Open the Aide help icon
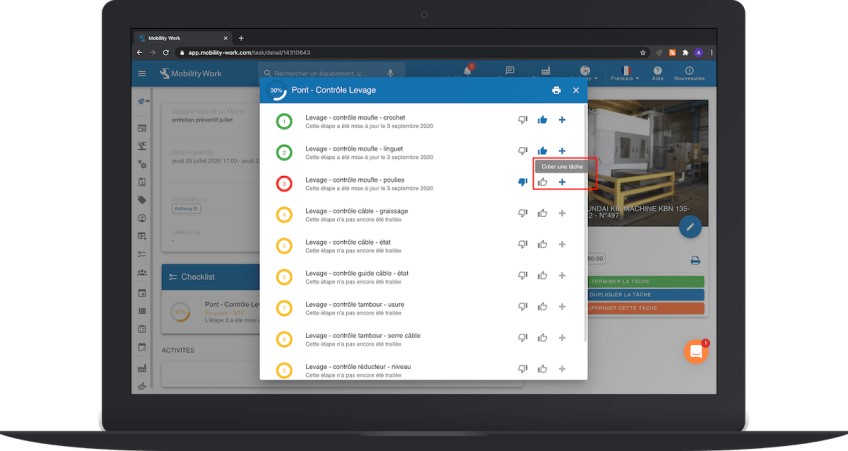The height and width of the screenshot is (451, 848). pyautogui.click(x=658, y=74)
